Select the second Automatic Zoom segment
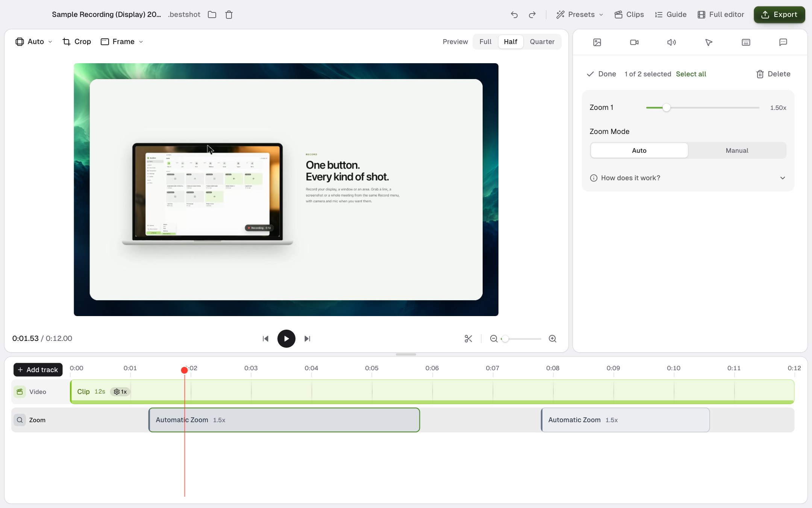812x508 pixels. coord(625,420)
